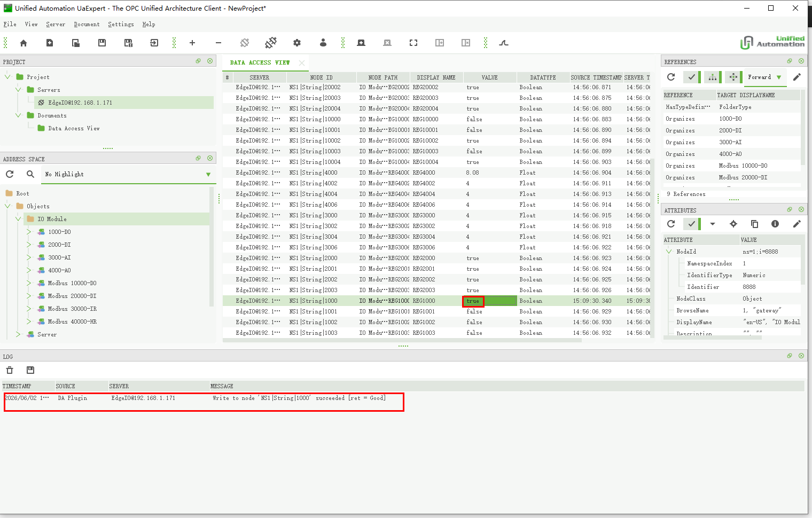Click the performance curve icon in the toolbar
Screen dimensions: 812x518
click(x=504, y=43)
